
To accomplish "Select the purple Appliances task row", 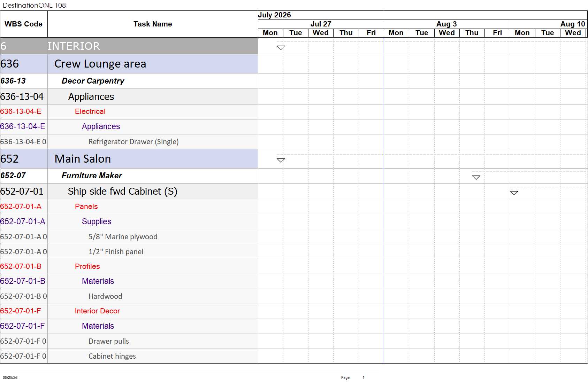I will click(x=129, y=126).
